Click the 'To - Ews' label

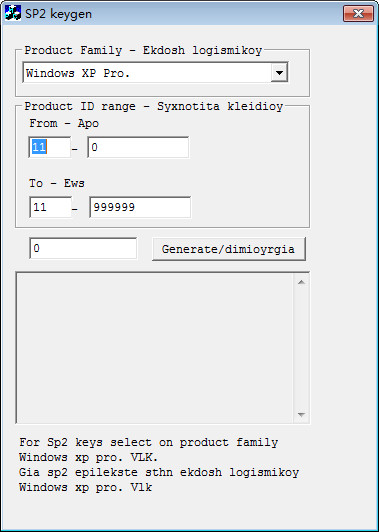coord(57,183)
